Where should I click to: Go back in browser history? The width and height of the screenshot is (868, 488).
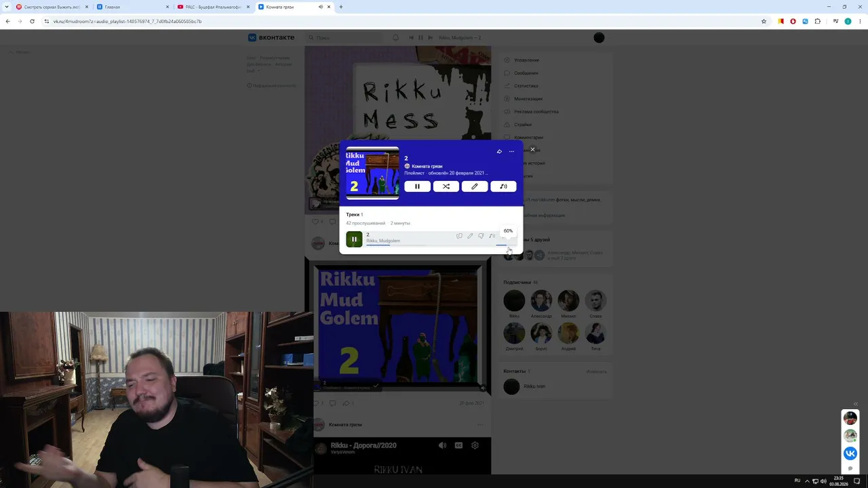tap(7, 21)
